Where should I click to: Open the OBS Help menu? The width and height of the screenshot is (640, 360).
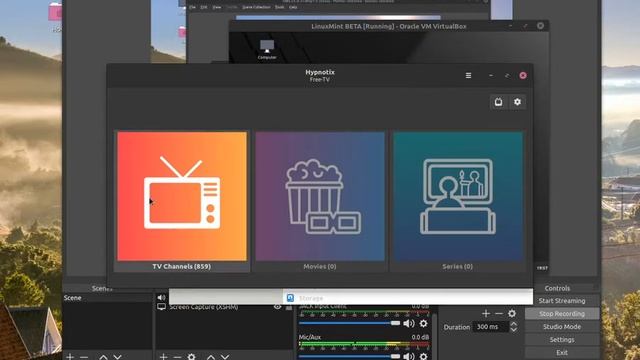[293, 7]
